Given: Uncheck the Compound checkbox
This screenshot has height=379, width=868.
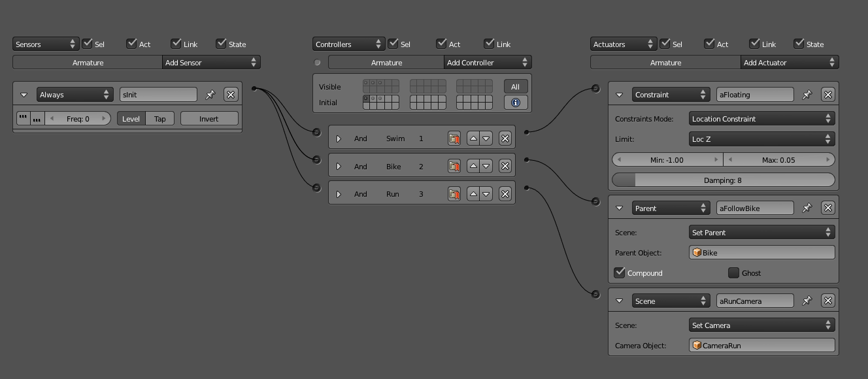Looking at the screenshot, I should click(620, 272).
